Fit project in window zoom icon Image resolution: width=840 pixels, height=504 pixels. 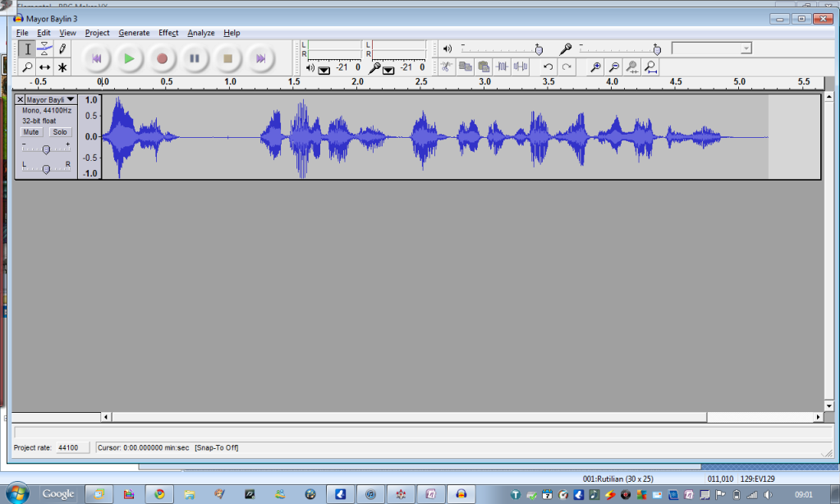(650, 67)
